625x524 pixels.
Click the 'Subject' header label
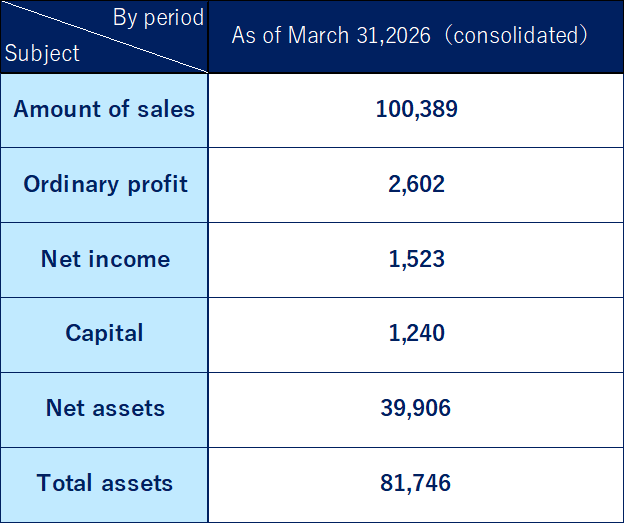click(x=42, y=53)
